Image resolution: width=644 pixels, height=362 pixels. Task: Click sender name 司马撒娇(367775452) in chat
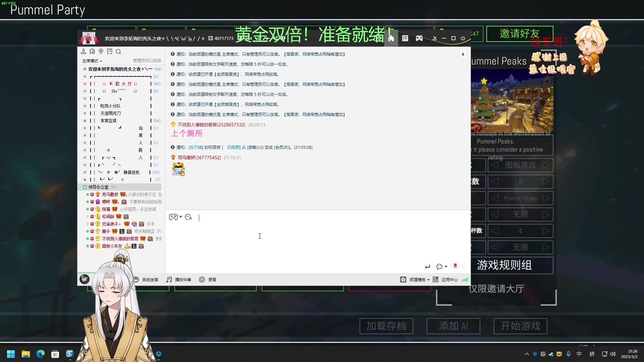click(199, 158)
